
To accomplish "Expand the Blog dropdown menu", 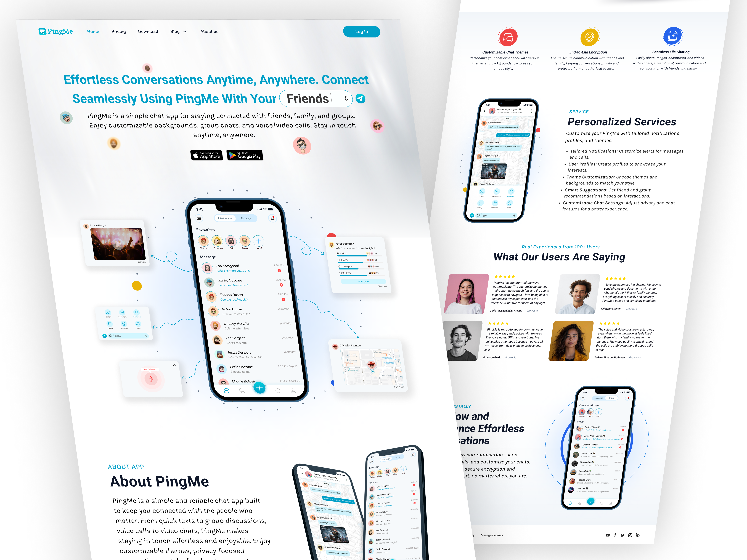I will (x=179, y=31).
